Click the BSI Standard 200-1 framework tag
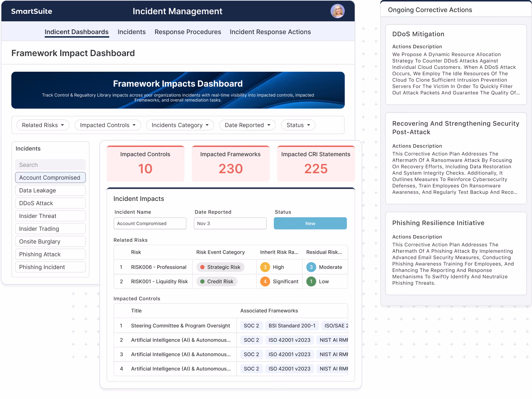This screenshot has height=399, width=532. [x=292, y=326]
